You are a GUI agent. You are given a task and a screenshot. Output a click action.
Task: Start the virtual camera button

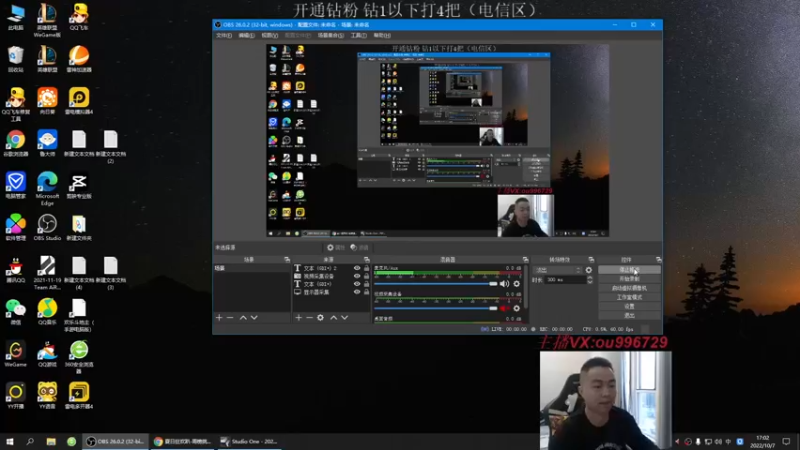[629, 288]
